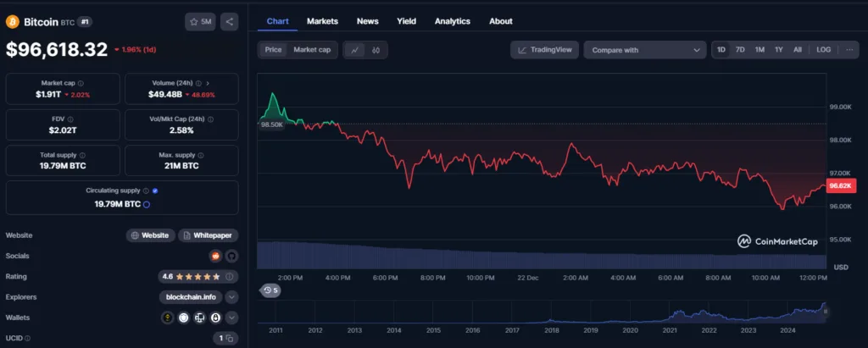Open the share icon button
This screenshot has height=348, width=868.
pos(229,21)
